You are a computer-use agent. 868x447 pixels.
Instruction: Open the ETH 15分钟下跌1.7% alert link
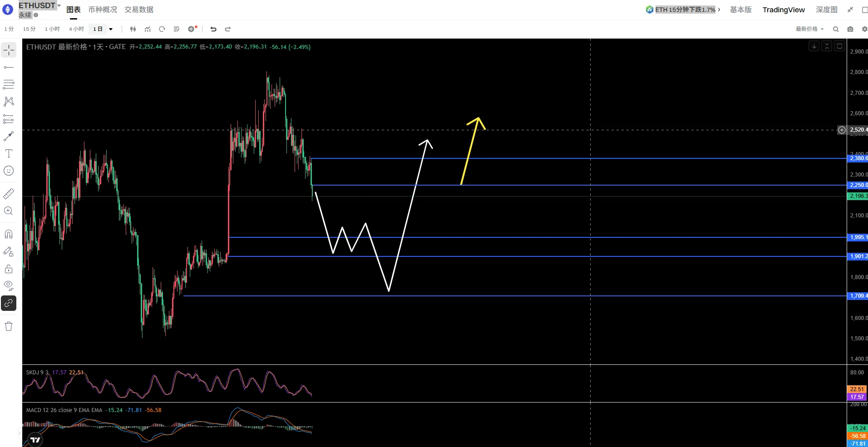pos(683,10)
